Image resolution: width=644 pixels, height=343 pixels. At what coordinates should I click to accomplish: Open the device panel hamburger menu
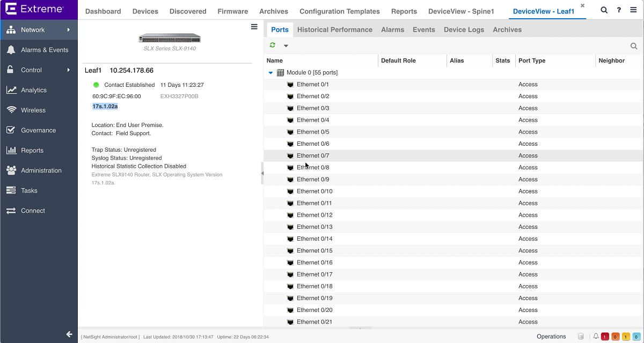254,27
